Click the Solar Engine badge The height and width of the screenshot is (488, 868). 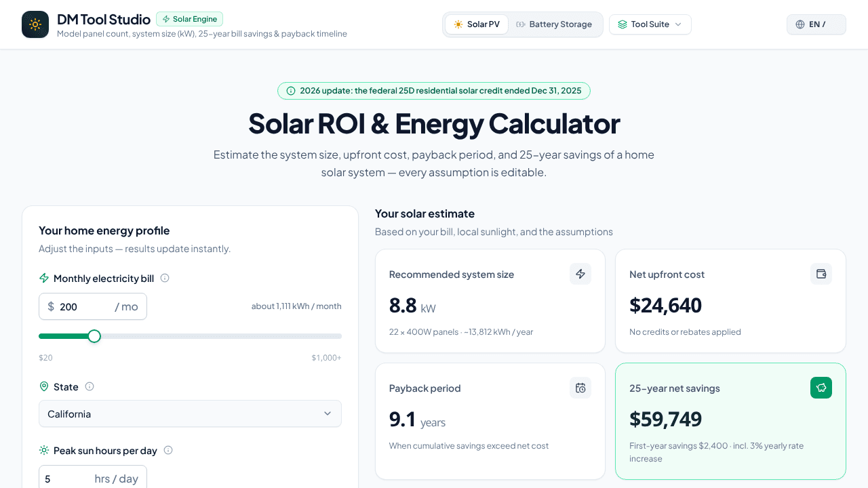pos(189,19)
